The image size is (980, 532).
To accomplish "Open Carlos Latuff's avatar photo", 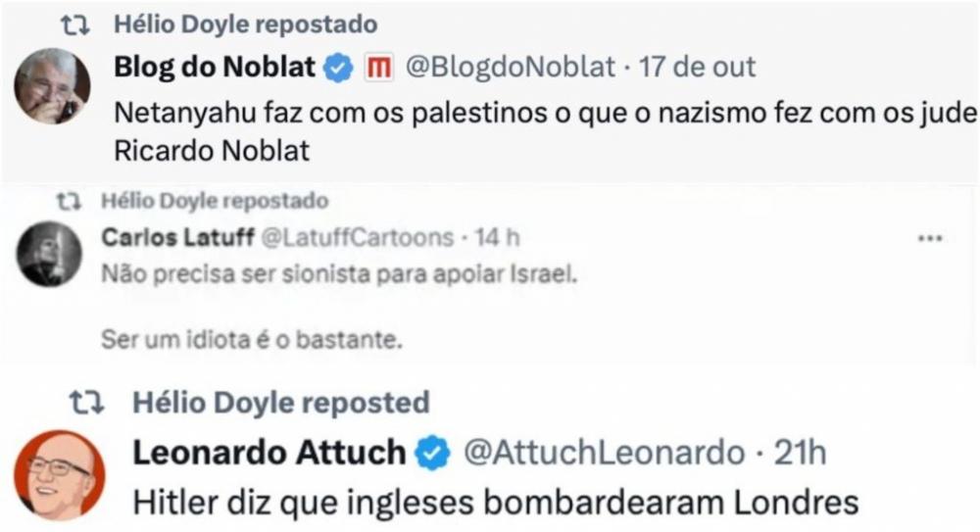I will pos(49,254).
